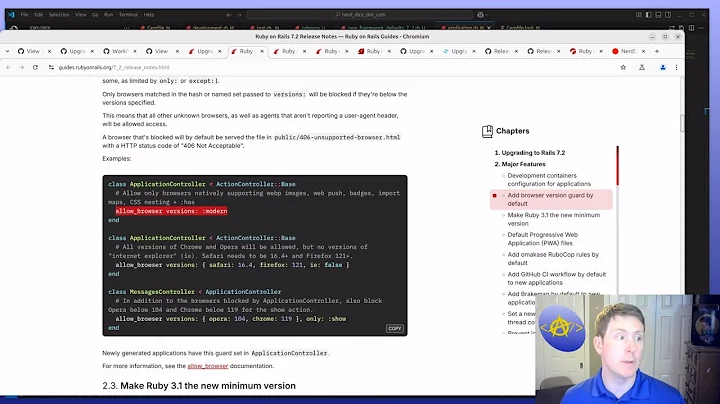Open the Chromium profile icon
Image resolution: width=720 pixels, height=404 pixels.
click(x=663, y=67)
